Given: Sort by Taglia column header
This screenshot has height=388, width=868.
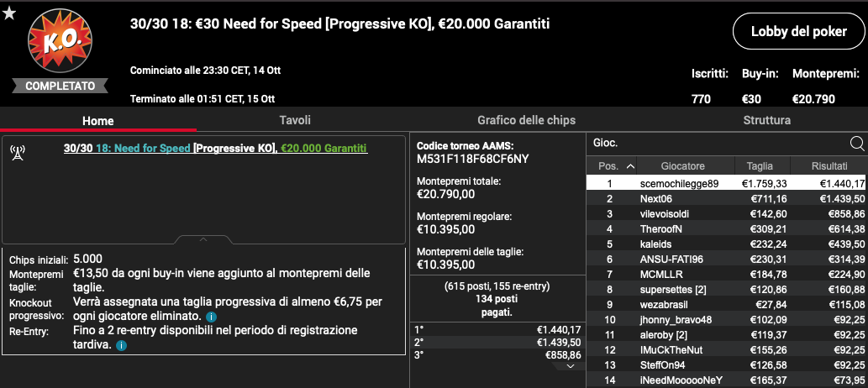Looking at the screenshot, I should tap(760, 166).
